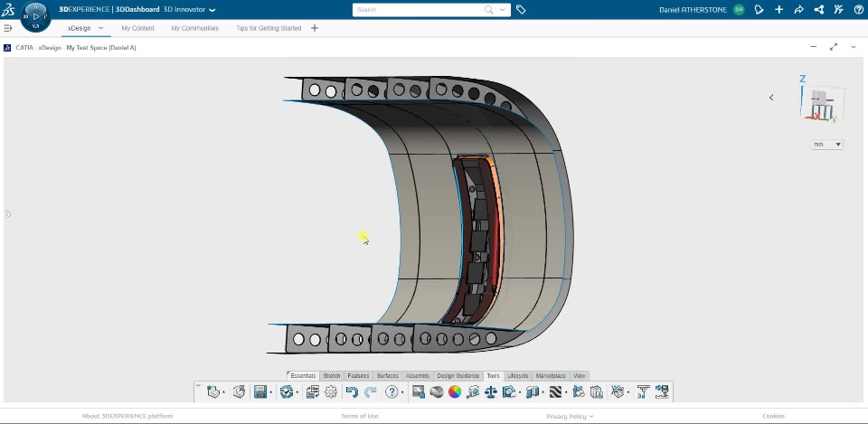Open the Tips for Getting Started tab
The image size is (868, 424).
[269, 28]
